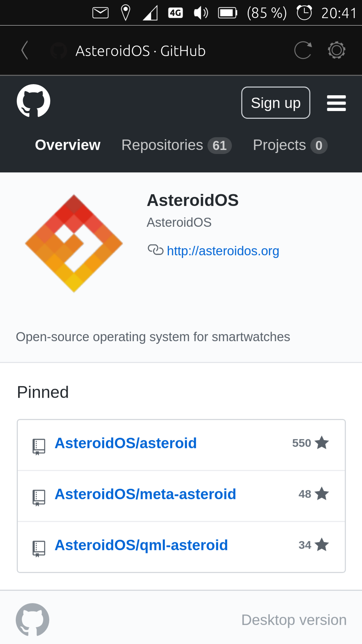Screen dimensions: 362x644
Task: Open the hamburger navigation menu
Action: [x=336, y=103]
